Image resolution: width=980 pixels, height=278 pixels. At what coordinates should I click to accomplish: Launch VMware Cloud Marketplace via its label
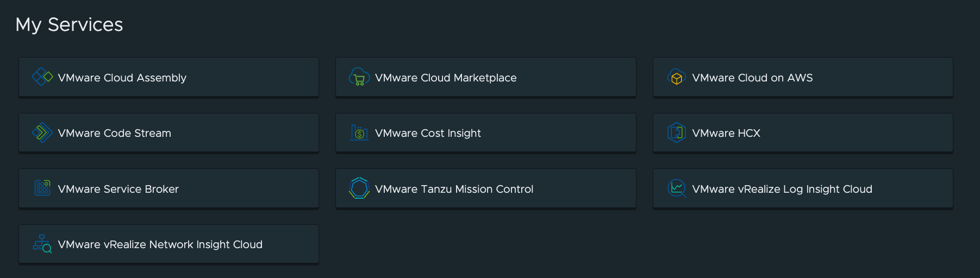(446, 78)
